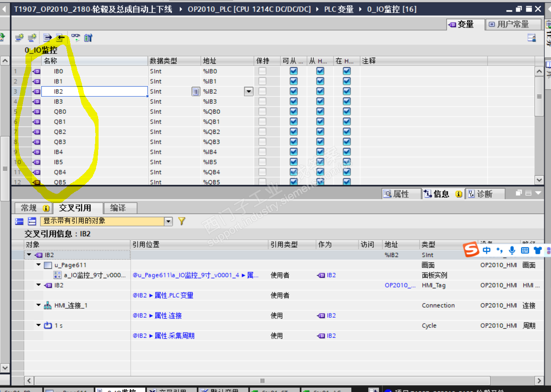Toggle the 可从 checkbox for QB2
551x392 pixels.
(294, 132)
